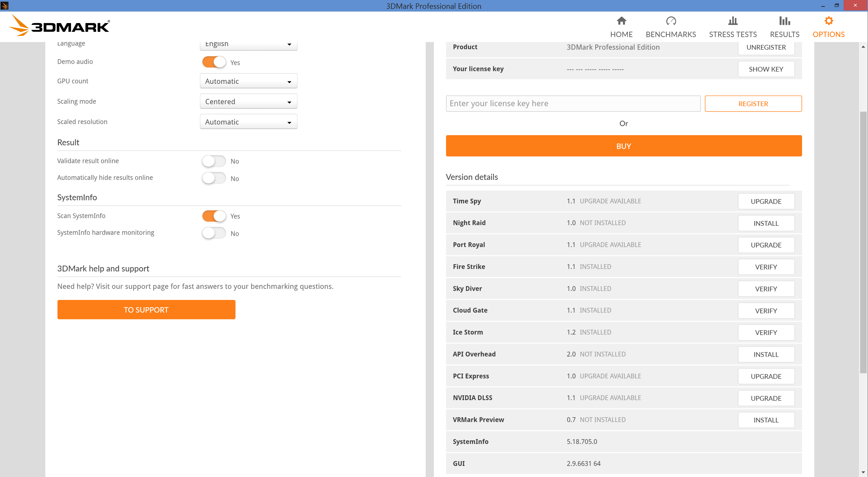The image size is (868, 477).
Task: Expand the Scaling mode dropdown
Action: [248, 102]
